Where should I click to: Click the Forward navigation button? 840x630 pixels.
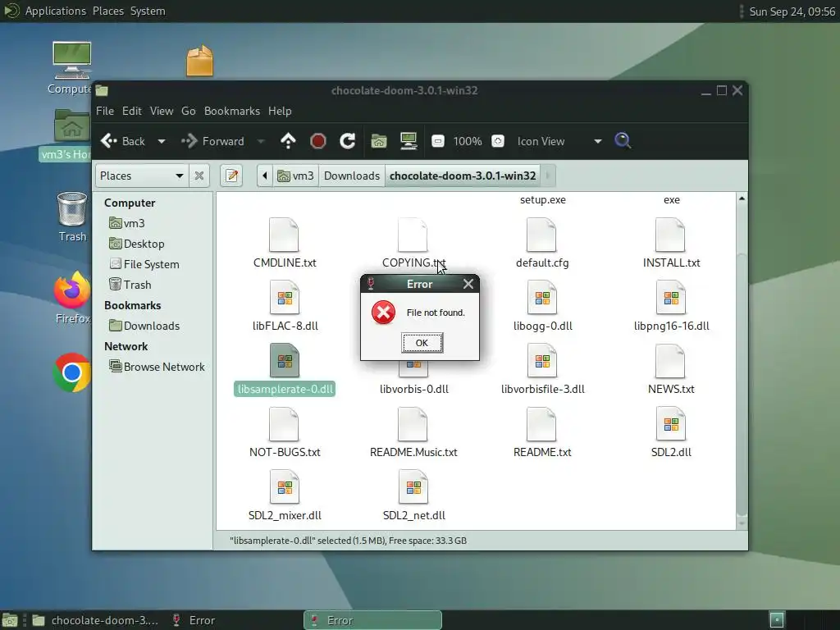point(212,141)
